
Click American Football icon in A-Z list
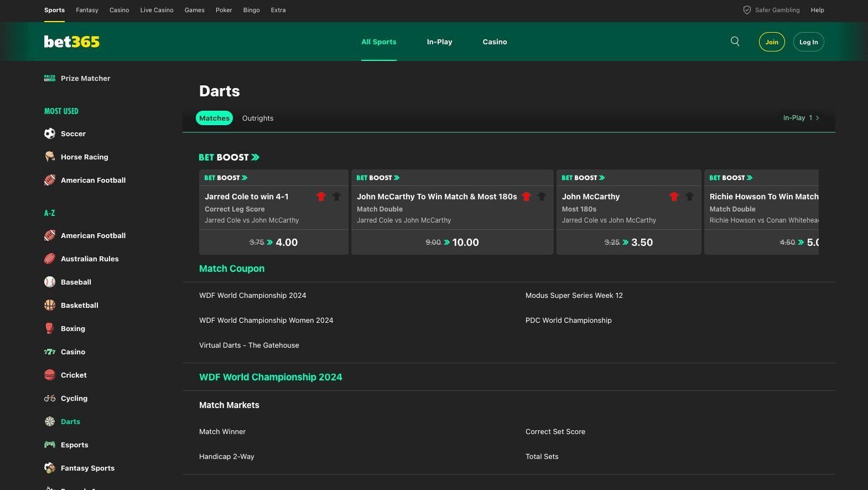tap(50, 235)
